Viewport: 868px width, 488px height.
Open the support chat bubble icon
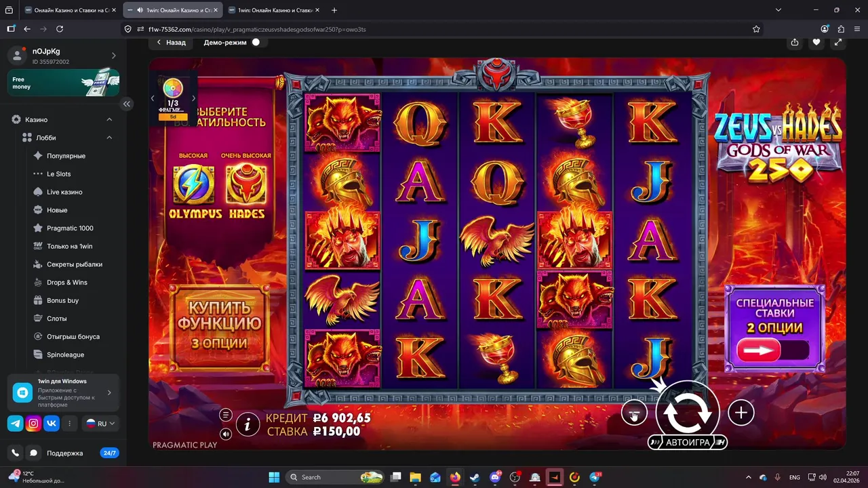coord(33,453)
